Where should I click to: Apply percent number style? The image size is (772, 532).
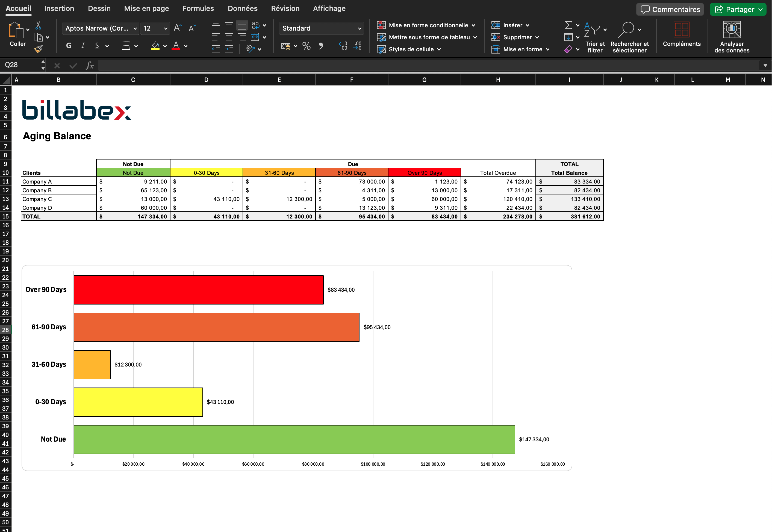click(306, 46)
